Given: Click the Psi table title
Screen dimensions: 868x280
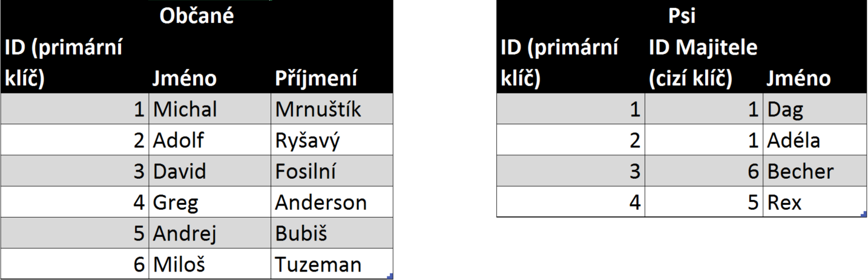Looking at the screenshot, I should coord(682,17).
